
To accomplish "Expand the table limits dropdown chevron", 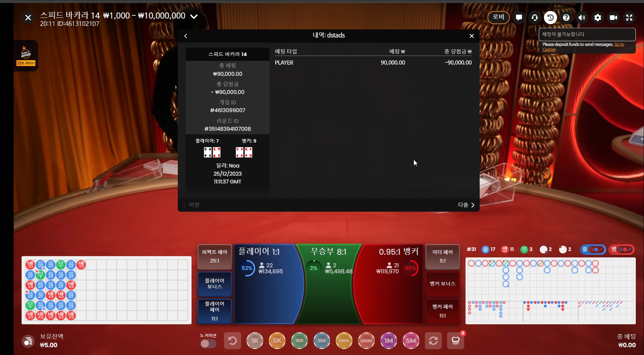I will pyautogui.click(x=194, y=16).
